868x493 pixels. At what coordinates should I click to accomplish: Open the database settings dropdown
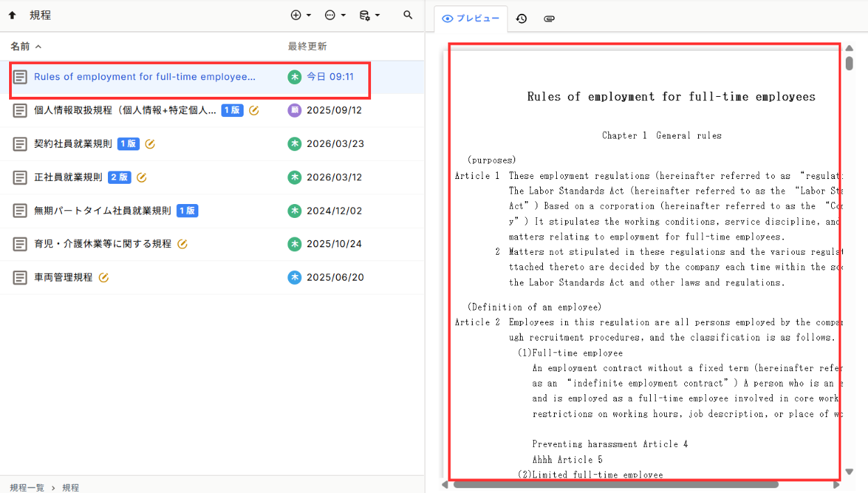coord(369,15)
